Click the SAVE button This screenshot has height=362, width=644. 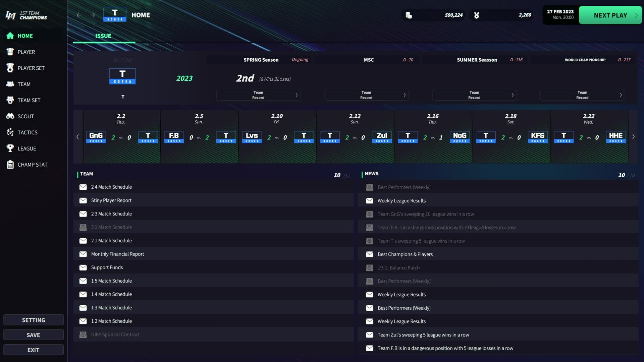pos(33,335)
